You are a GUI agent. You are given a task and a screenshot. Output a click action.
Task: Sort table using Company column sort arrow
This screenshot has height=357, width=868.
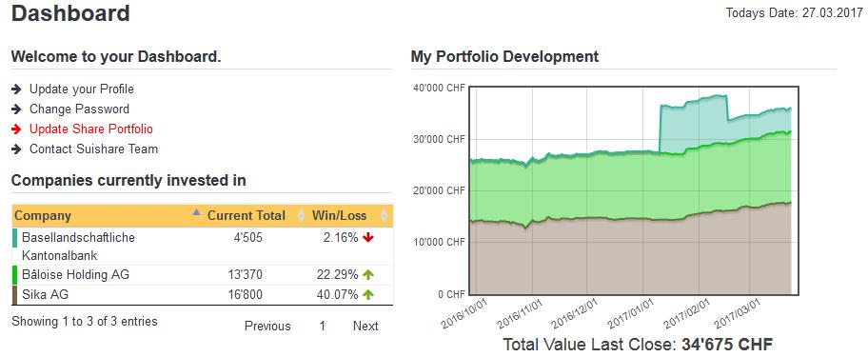pos(195,212)
